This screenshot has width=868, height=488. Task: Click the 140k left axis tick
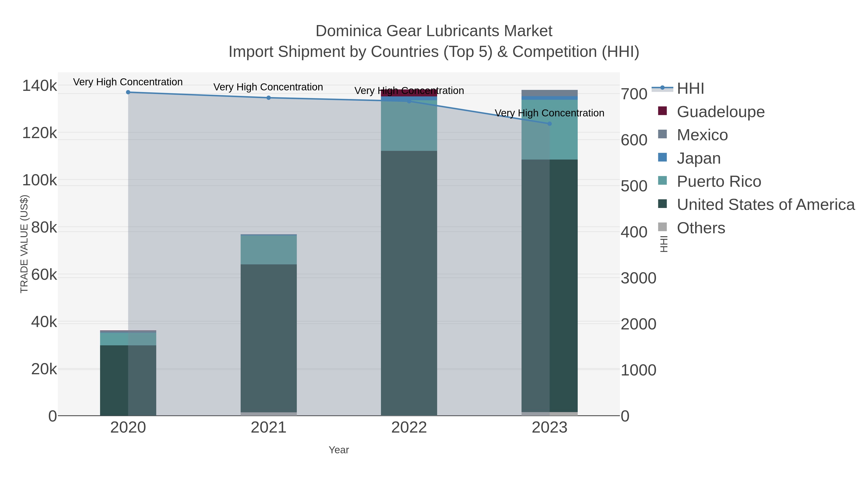pyautogui.click(x=40, y=86)
